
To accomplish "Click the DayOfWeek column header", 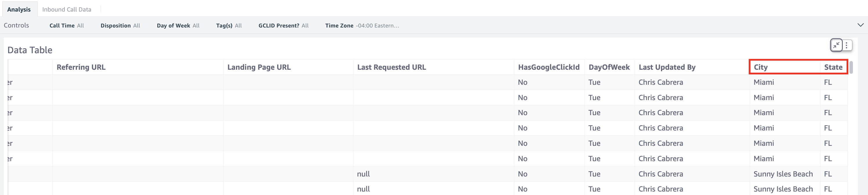I will click(x=609, y=67).
